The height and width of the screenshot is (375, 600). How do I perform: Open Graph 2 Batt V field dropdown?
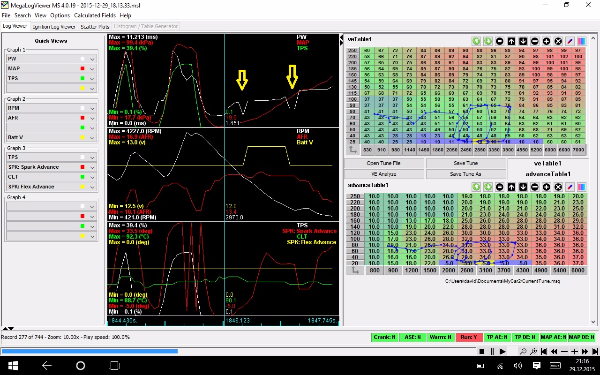pos(92,137)
